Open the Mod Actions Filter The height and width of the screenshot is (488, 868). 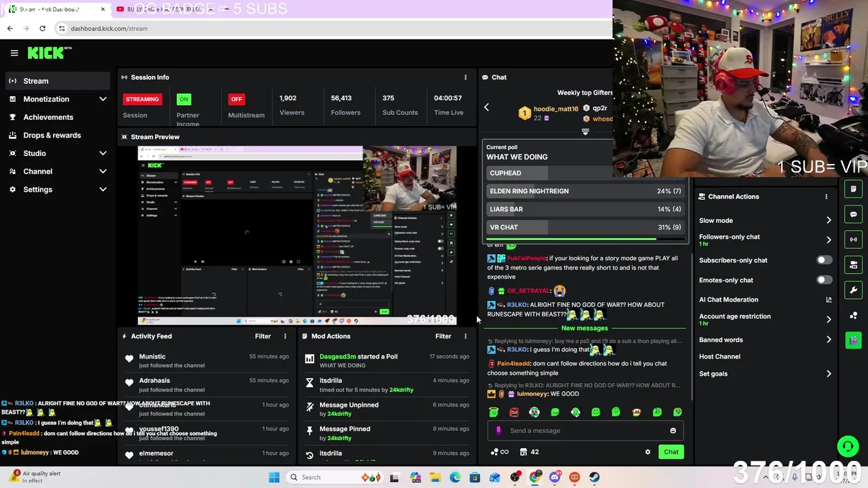coord(443,336)
